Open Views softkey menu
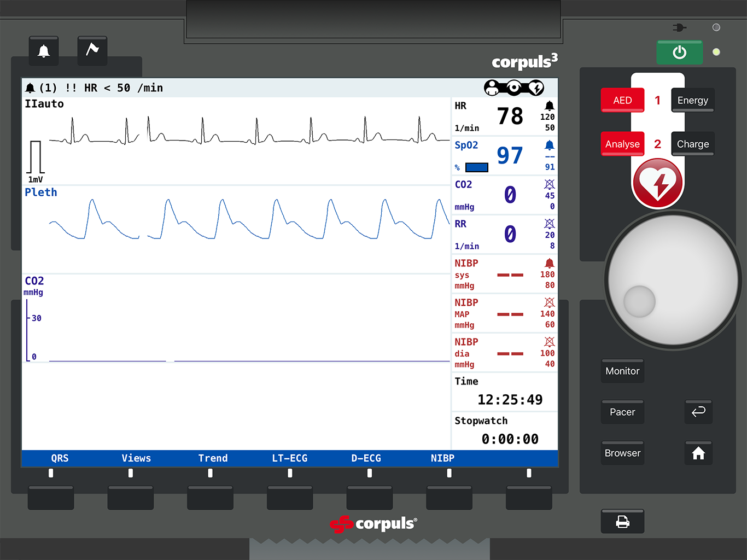Image resolution: width=747 pixels, height=560 pixels. point(136,458)
